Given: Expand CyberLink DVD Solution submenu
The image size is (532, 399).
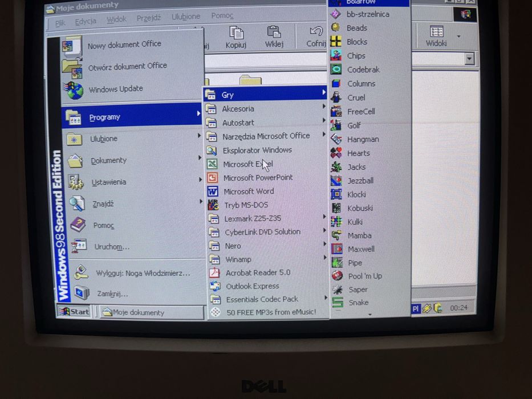Looking at the screenshot, I should 267,232.
